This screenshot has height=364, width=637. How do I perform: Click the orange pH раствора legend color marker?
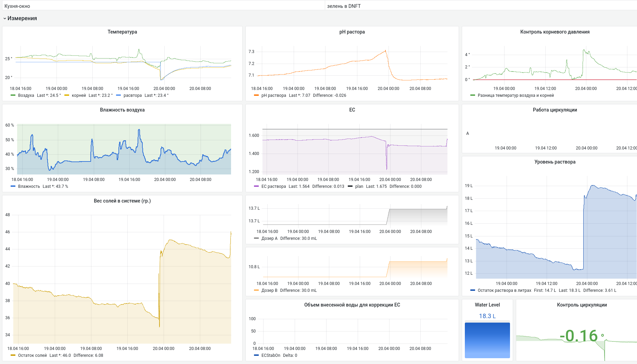tap(256, 95)
